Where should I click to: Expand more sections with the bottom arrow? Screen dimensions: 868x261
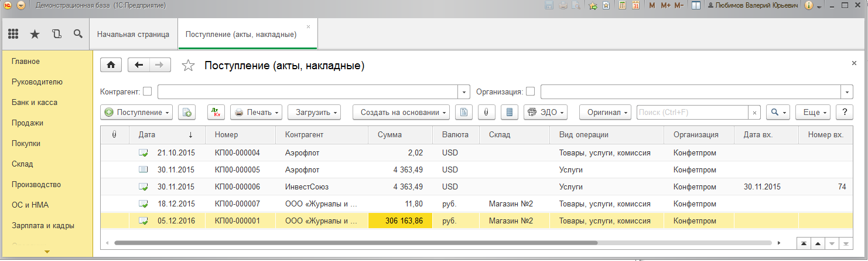click(47, 252)
